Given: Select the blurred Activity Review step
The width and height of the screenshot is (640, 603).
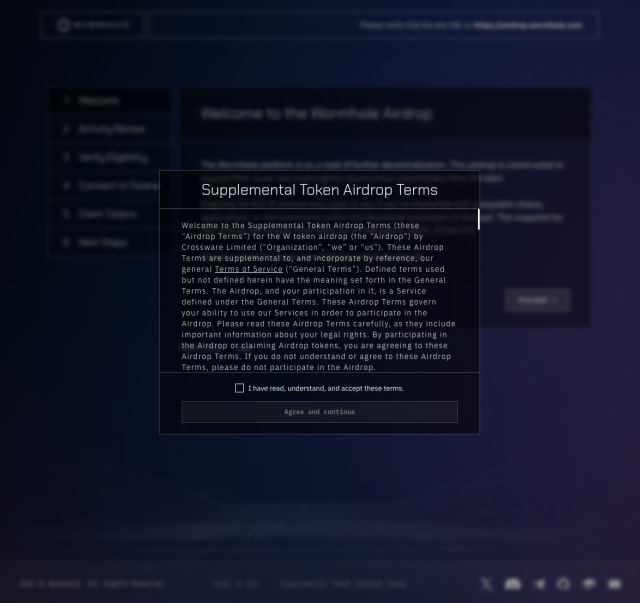Looking at the screenshot, I should tap(111, 129).
